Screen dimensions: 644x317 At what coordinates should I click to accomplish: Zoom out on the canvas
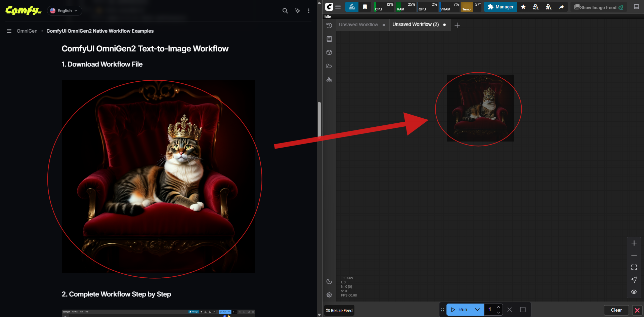[x=634, y=255]
